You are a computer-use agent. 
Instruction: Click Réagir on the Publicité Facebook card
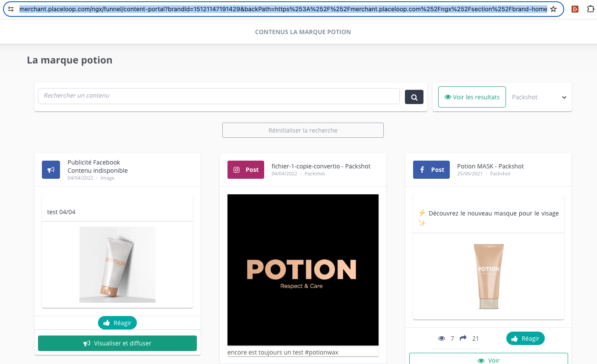(117, 323)
